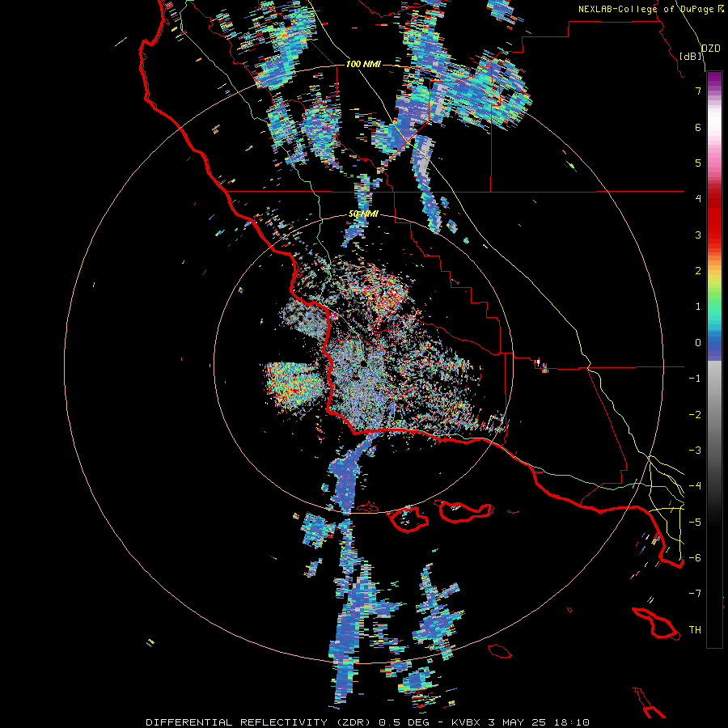Select the 4 value on the scale
The image size is (728, 728).
point(698,199)
